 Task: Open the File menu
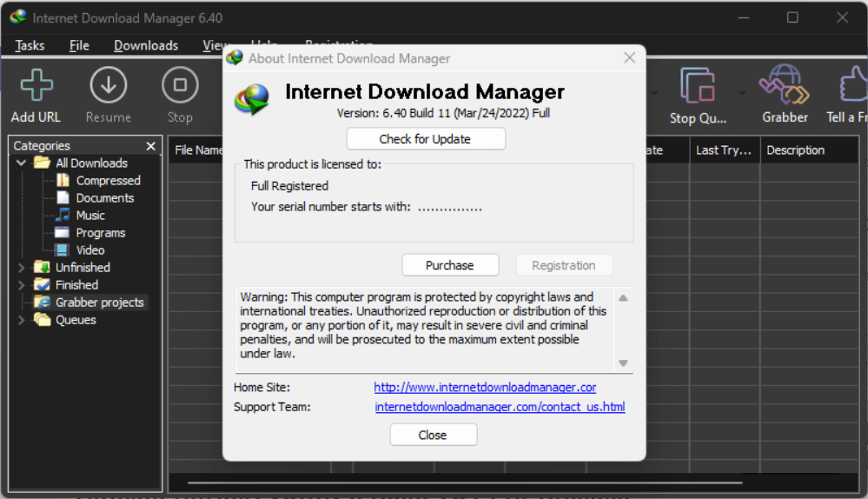pyautogui.click(x=79, y=45)
